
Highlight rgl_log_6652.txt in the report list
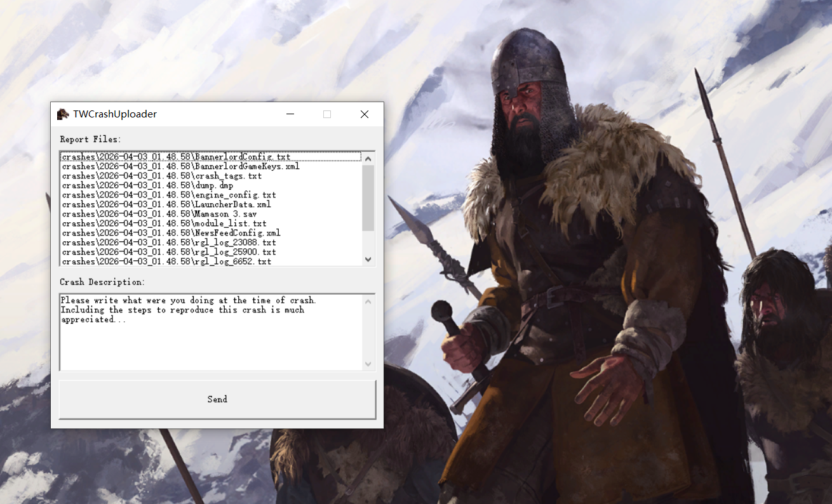coord(166,262)
